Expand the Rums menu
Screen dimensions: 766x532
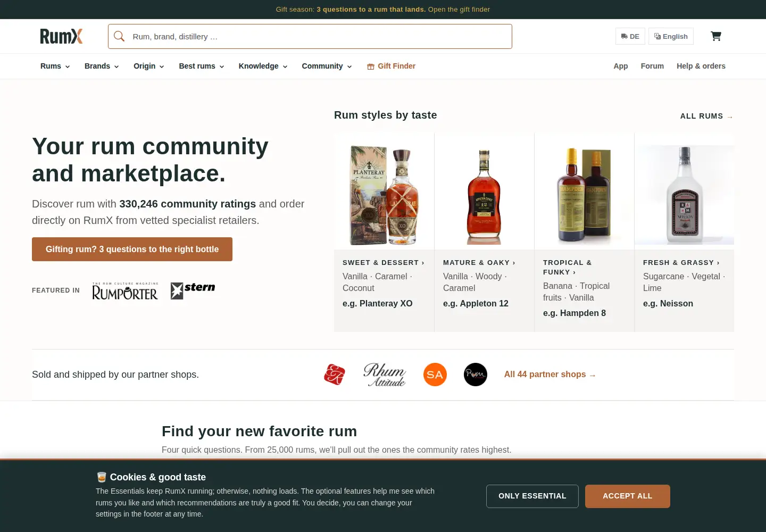[x=55, y=66]
